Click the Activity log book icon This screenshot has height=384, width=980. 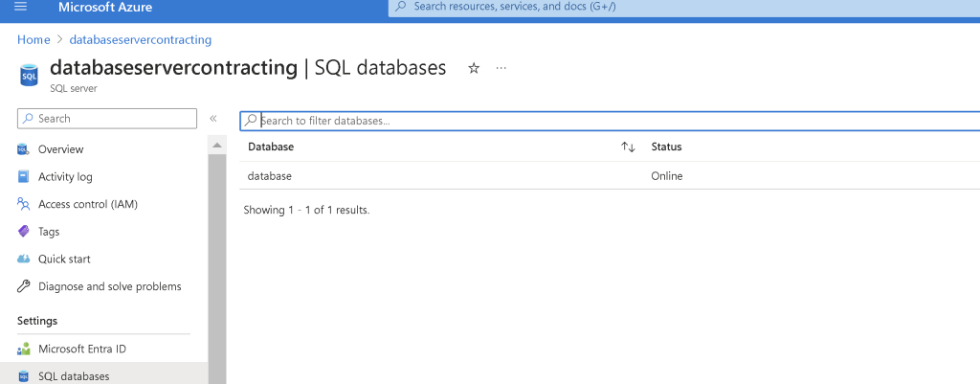(x=23, y=176)
